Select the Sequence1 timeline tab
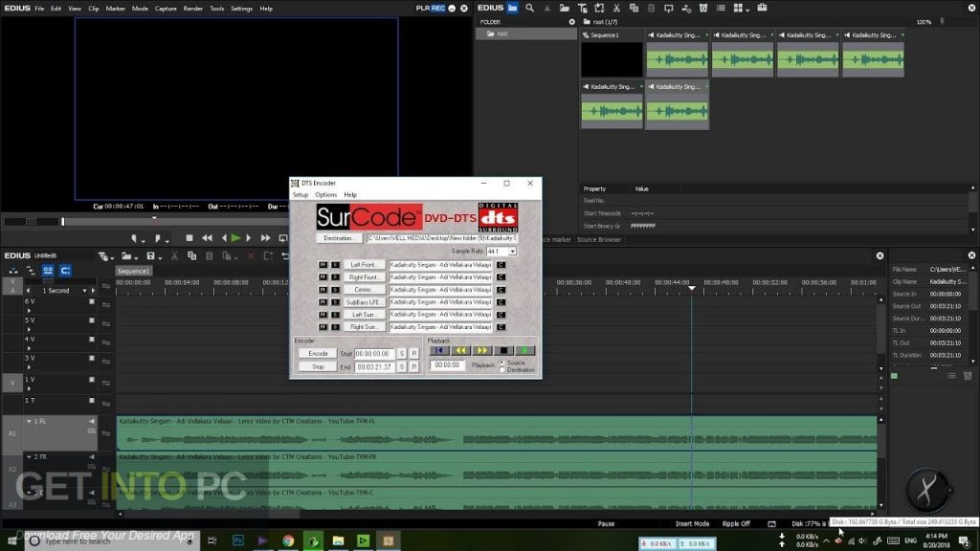Screen dimensions: 980x551 tap(133, 271)
